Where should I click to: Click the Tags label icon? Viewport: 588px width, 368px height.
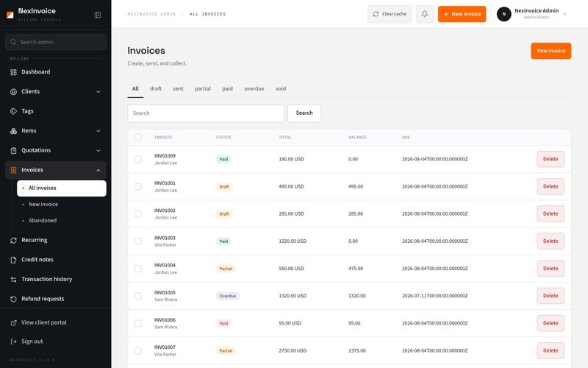(13, 111)
